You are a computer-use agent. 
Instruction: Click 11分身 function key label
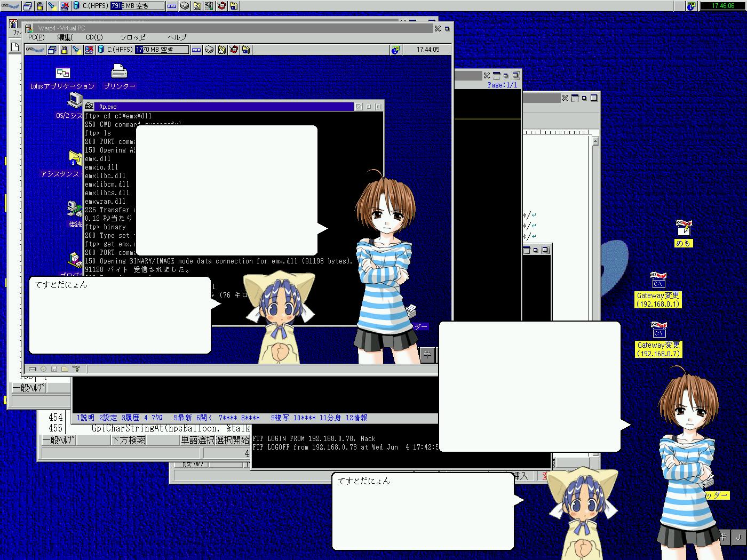tap(330, 418)
